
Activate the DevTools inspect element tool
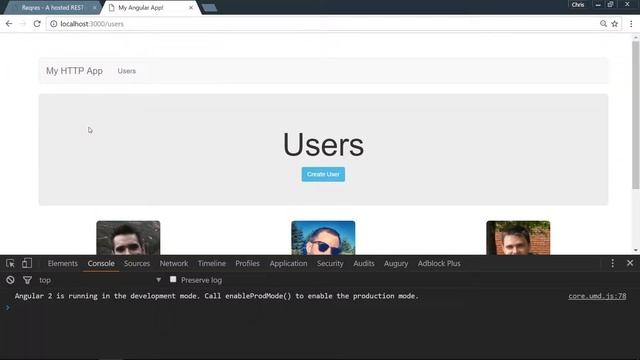[11, 264]
